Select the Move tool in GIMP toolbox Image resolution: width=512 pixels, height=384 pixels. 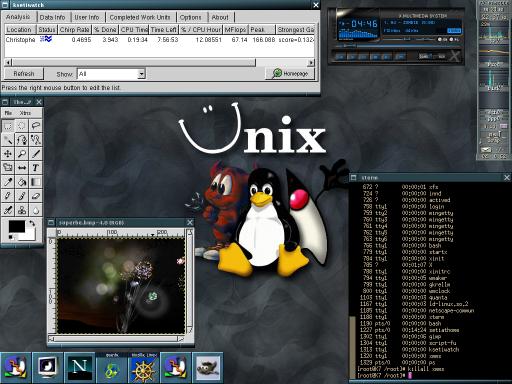point(8,154)
